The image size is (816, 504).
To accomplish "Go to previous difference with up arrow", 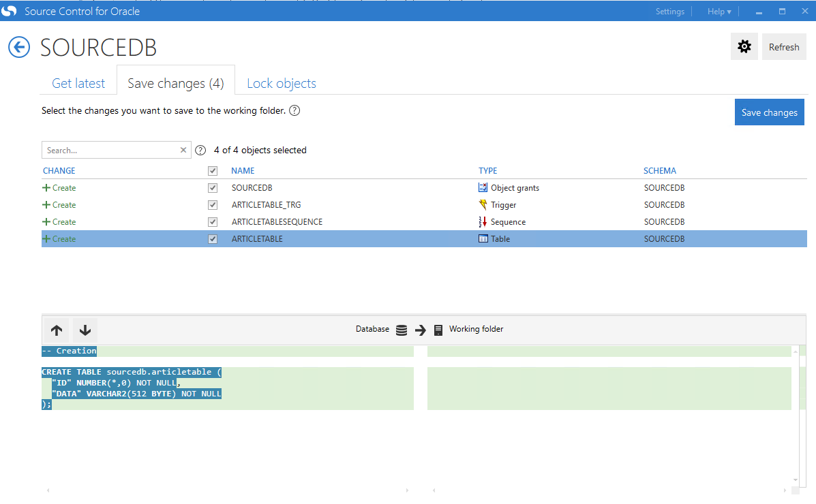I will coord(57,330).
